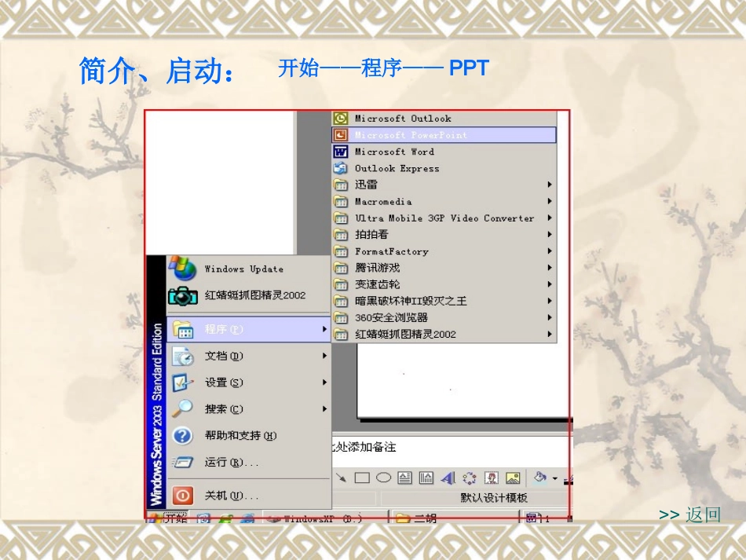
Task: Open the 360安全浏览器 program folder
Action: point(444,318)
